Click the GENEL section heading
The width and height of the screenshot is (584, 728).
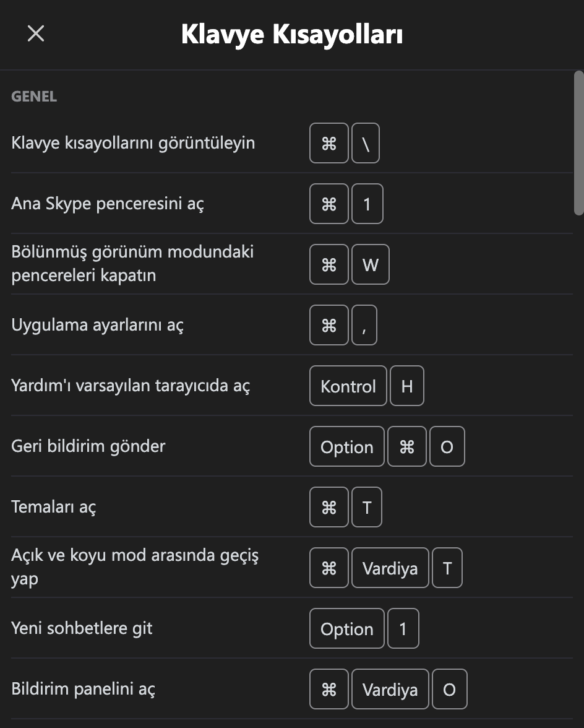(34, 97)
